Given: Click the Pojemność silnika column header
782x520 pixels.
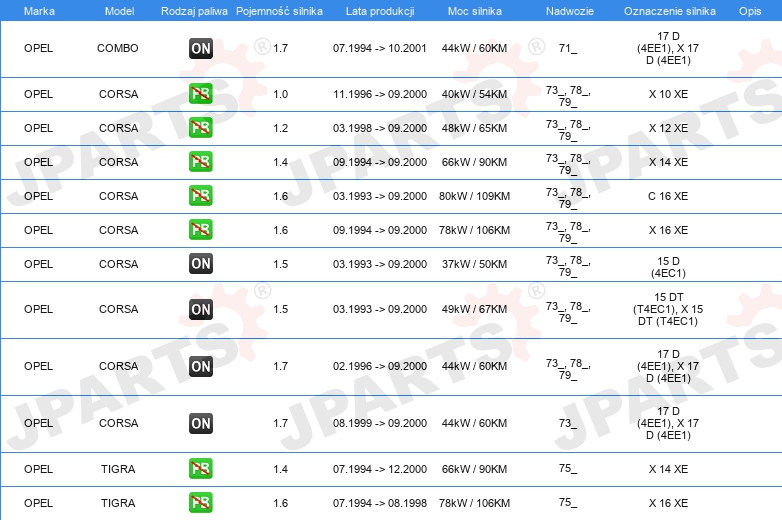Looking at the screenshot, I should click(x=279, y=11).
